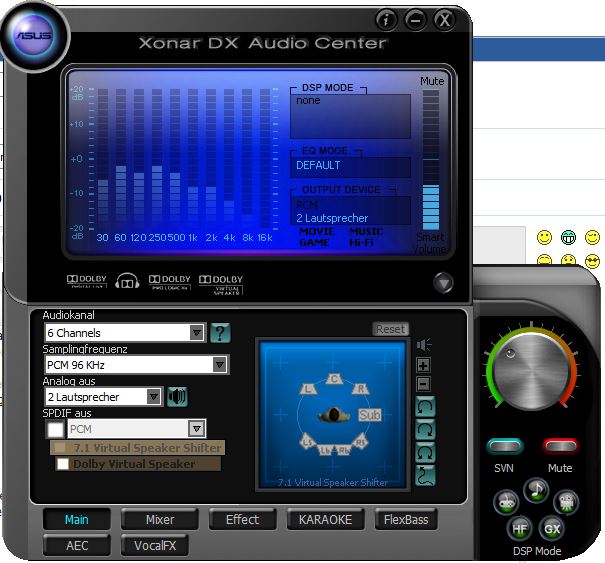605x563 pixels.
Task: Click the listener head in speaker shifter
Action: coord(334,415)
